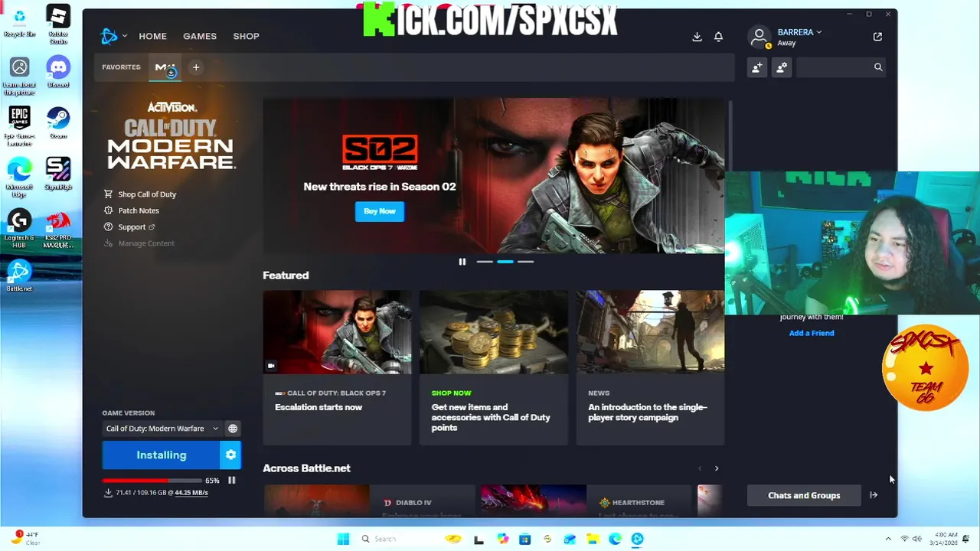The width and height of the screenshot is (980, 551).
Task: Open friend settings gear-person icon
Action: pos(782,67)
